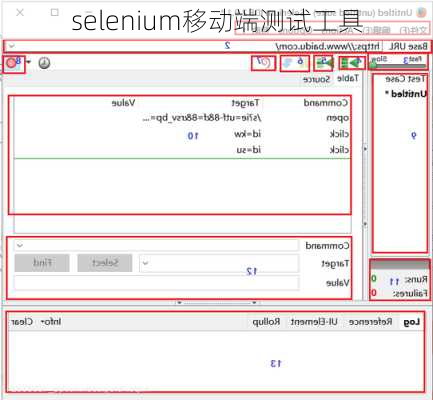The height and width of the screenshot is (400, 433).
Task: Click the test run progress bar
Action: click(399, 265)
